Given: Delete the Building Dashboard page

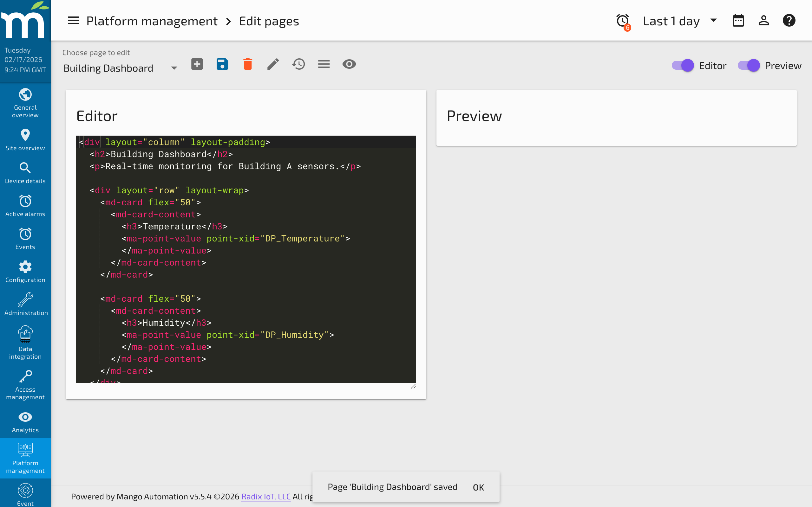Looking at the screenshot, I should click(x=248, y=64).
